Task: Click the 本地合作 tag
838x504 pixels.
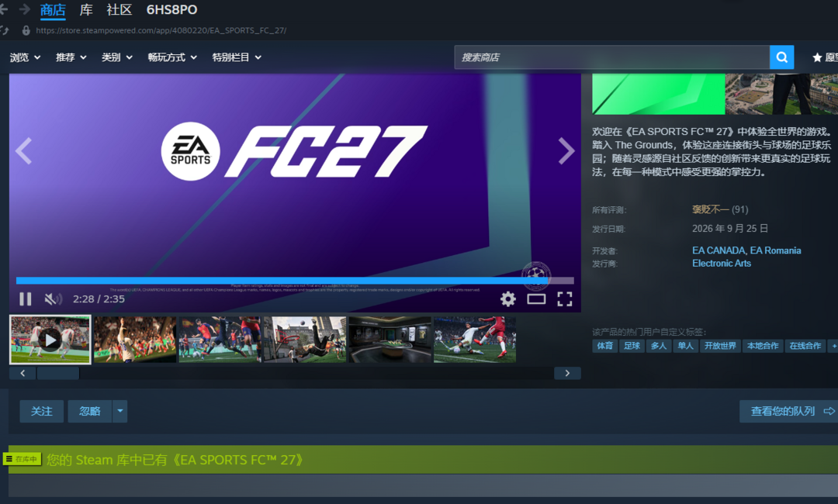Action: pyautogui.click(x=763, y=346)
